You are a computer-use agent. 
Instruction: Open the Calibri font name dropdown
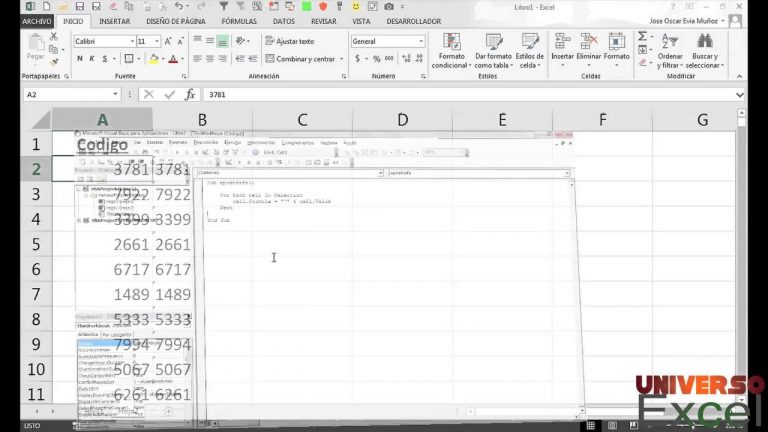point(131,41)
